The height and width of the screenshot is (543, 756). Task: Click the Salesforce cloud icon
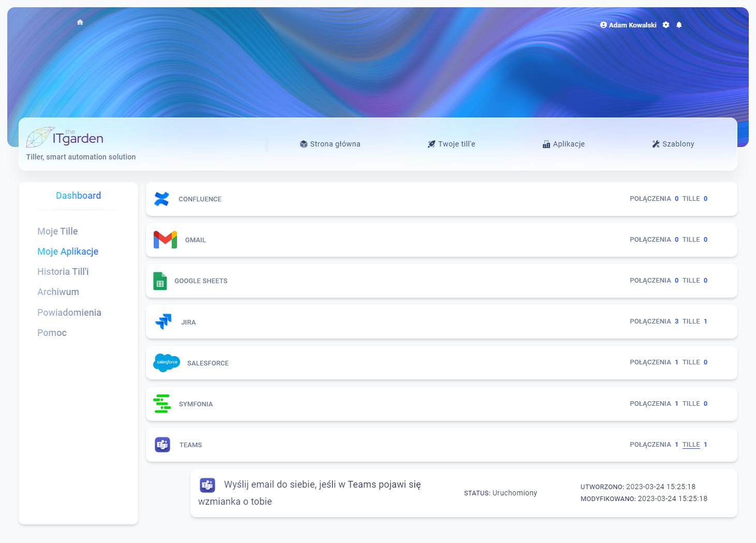[x=167, y=363]
